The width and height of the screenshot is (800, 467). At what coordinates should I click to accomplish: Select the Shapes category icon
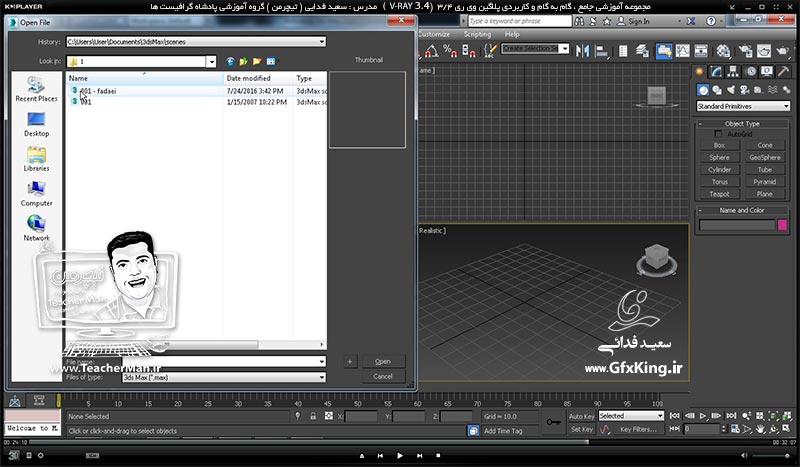(717, 90)
